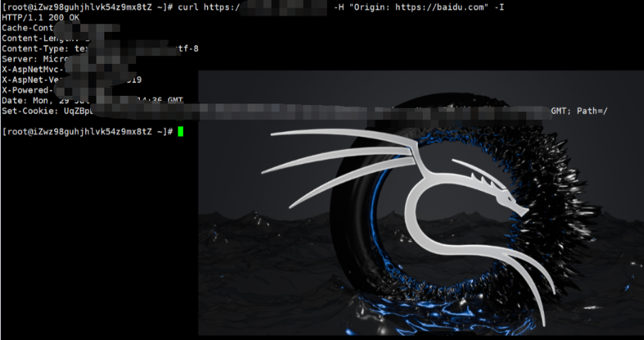This screenshot has height=340, width=644.
Task: Click the empty shell prompt on the last line
Action: 87,131
